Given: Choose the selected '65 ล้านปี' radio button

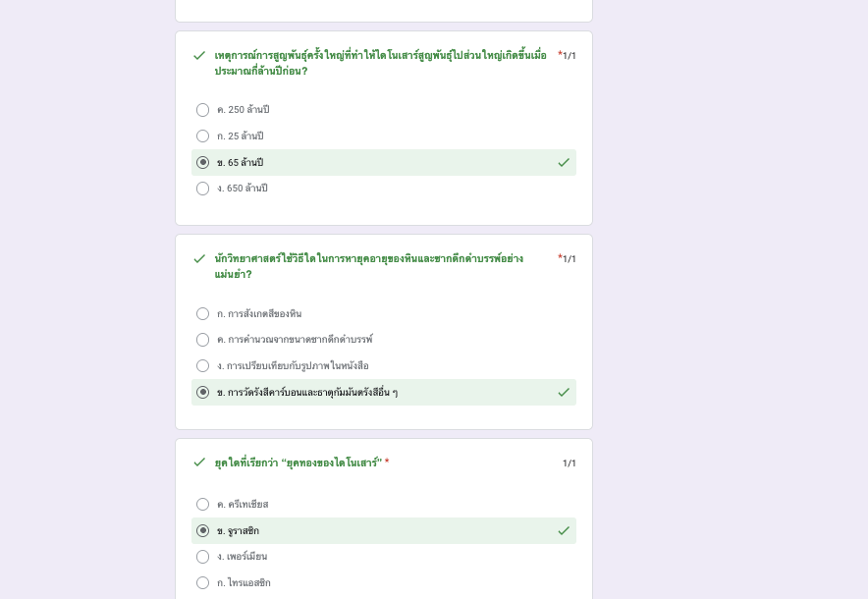Looking at the screenshot, I should pos(203,163).
